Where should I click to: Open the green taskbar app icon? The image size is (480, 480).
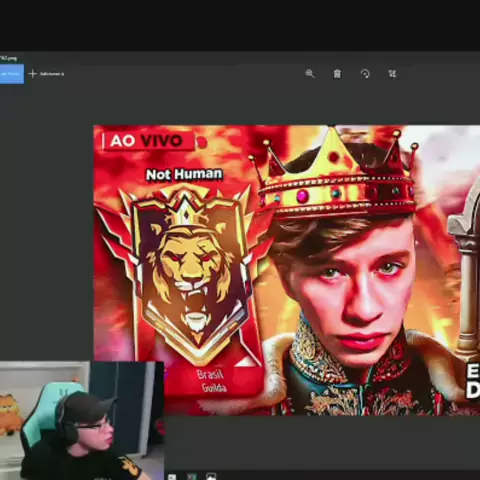coord(192,477)
